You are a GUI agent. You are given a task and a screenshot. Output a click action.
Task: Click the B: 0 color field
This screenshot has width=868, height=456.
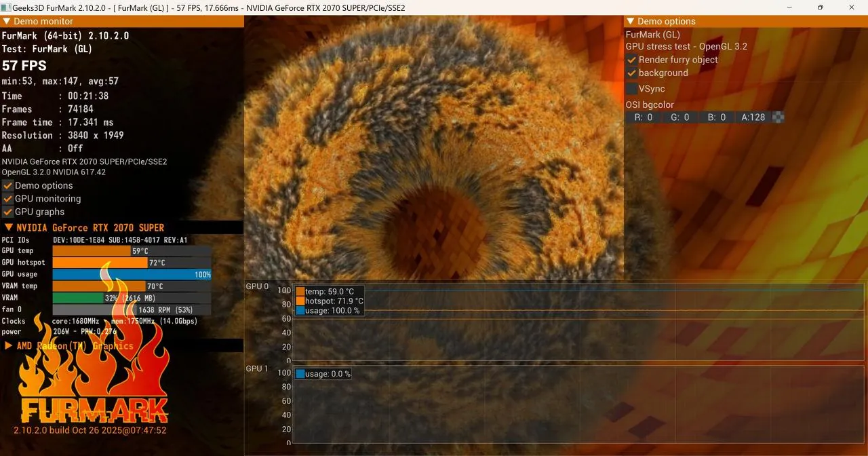pos(716,117)
